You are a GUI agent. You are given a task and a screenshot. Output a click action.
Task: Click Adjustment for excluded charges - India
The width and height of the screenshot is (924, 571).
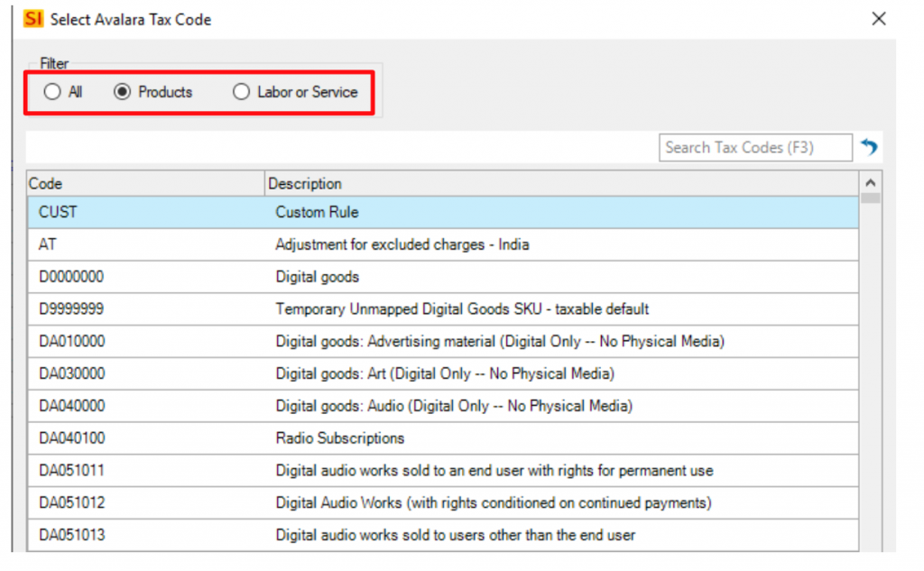[x=402, y=244]
